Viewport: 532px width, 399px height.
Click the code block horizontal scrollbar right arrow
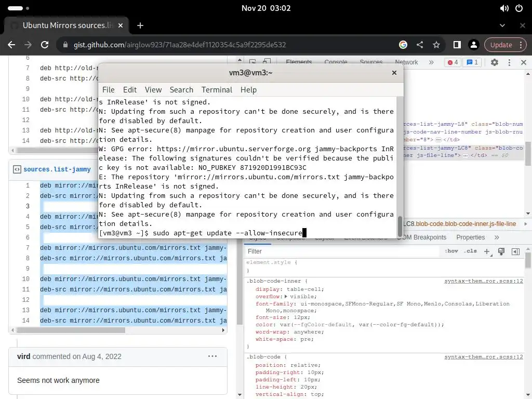click(223, 330)
